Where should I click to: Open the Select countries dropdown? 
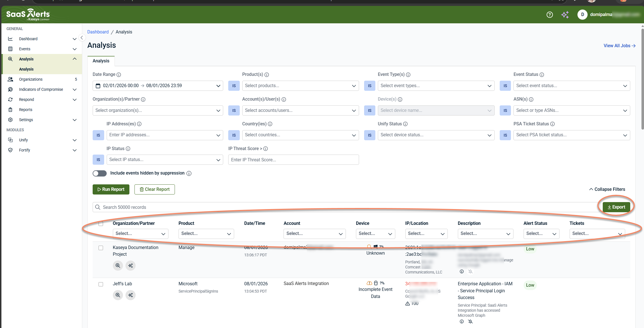(300, 135)
